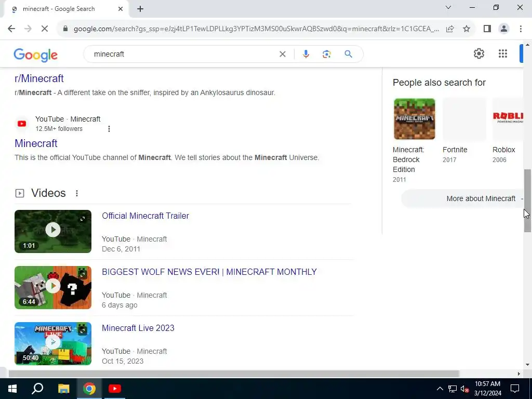Click the People also search for heading
Viewport: 532px width, 399px height.
(439, 83)
